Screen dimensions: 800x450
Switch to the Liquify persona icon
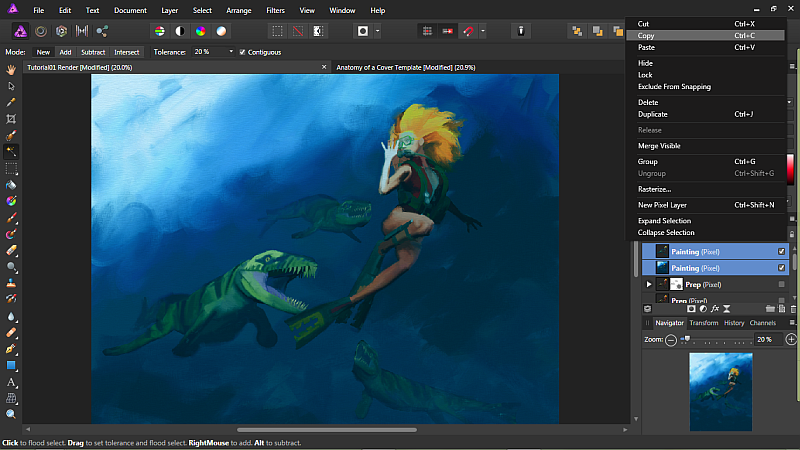tap(40, 31)
